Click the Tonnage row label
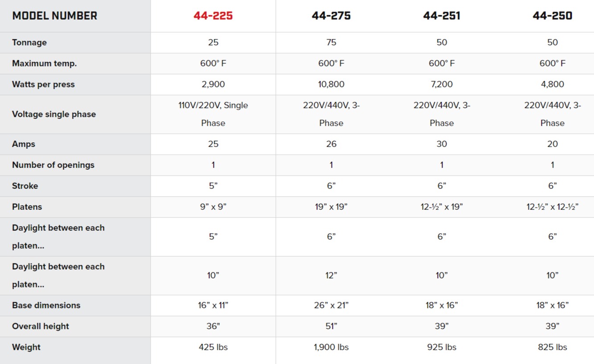The image size is (594, 364). tap(29, 43)
